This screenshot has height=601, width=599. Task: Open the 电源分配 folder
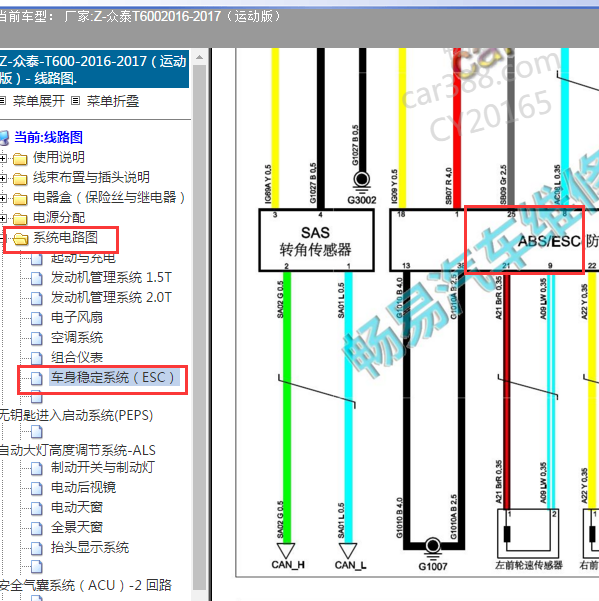pos(59,217)
